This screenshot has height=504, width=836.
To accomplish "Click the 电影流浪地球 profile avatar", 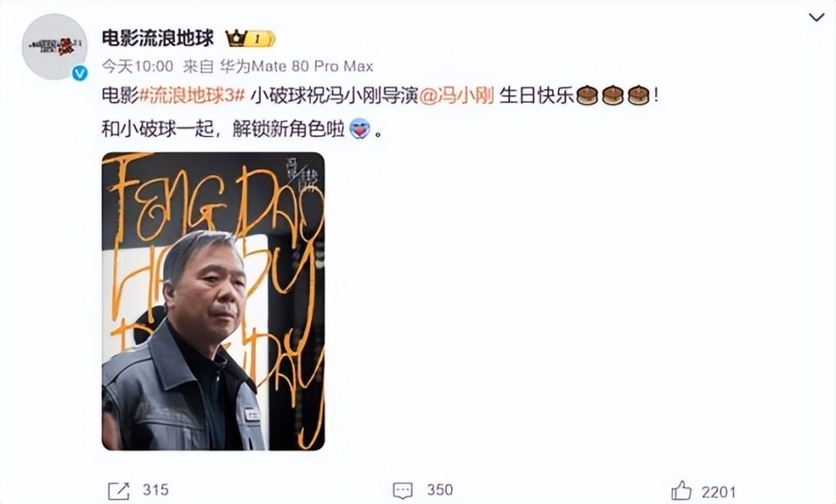I will pos(54,47).
